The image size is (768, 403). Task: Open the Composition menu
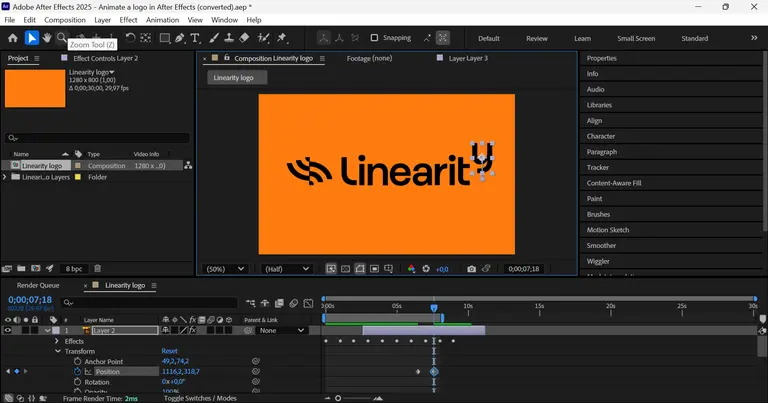[65, 20]
